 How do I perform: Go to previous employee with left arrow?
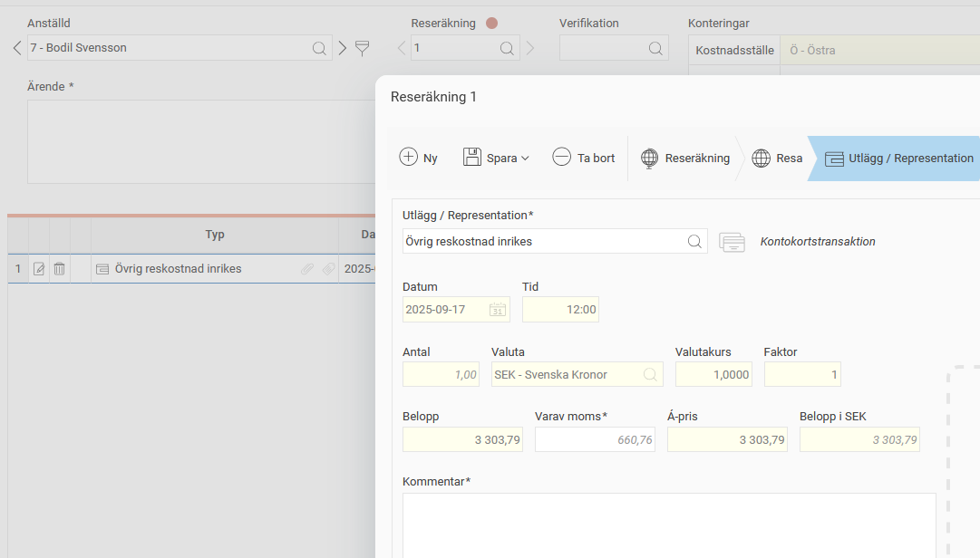coord(16,48)
